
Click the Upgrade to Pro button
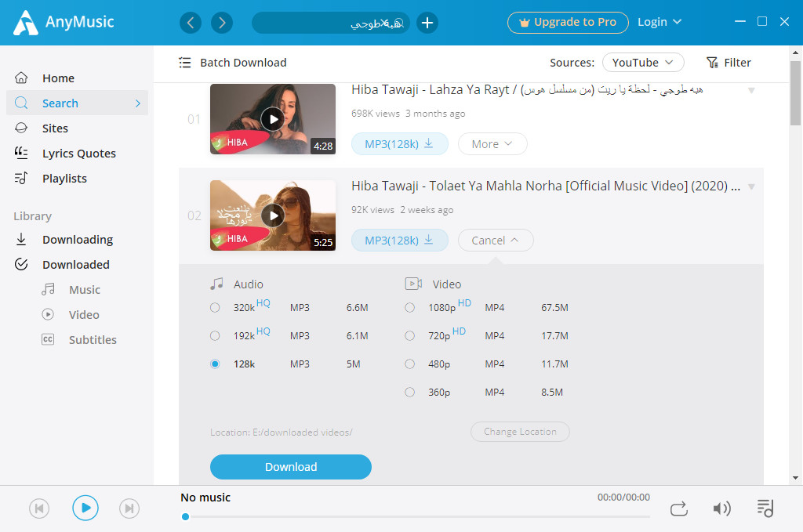click(x=568, y=23)
